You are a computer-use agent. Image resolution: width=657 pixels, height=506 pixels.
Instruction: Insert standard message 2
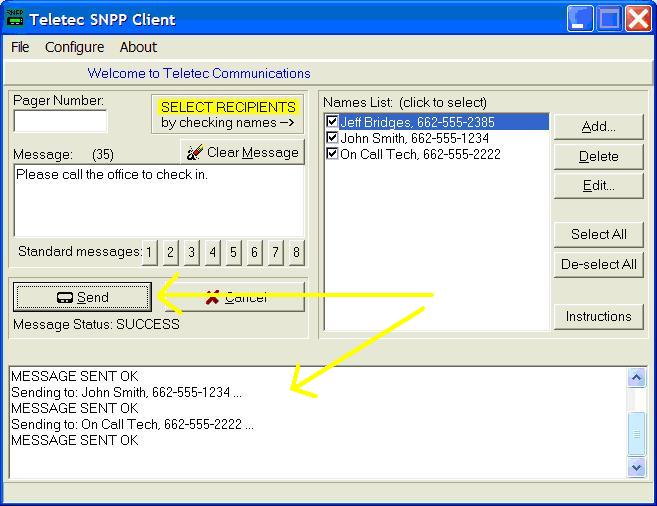[x=171, y=252]
